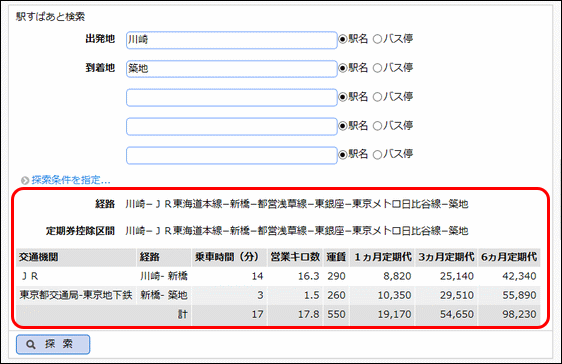The width and height of the screenshot is (562, 364).
Task: Click the 25,140 three-month pass value
Action: click(457, 276)
